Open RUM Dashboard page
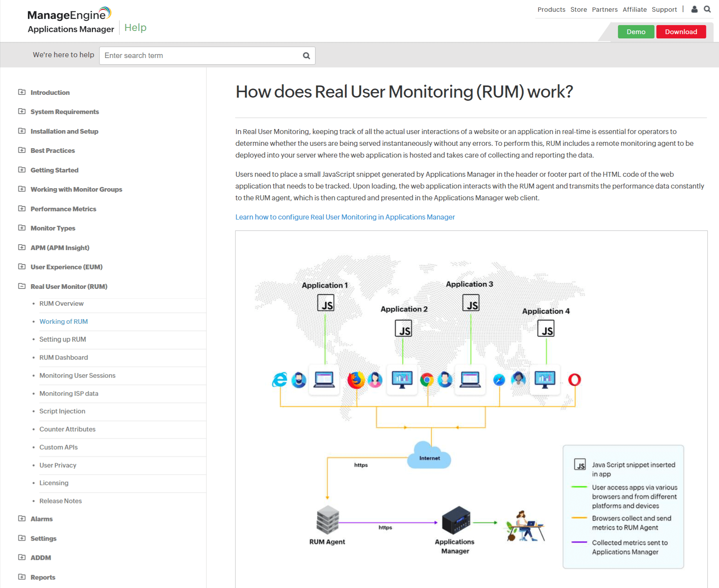Viewport: 719px width, 588px height. (63, 358)
